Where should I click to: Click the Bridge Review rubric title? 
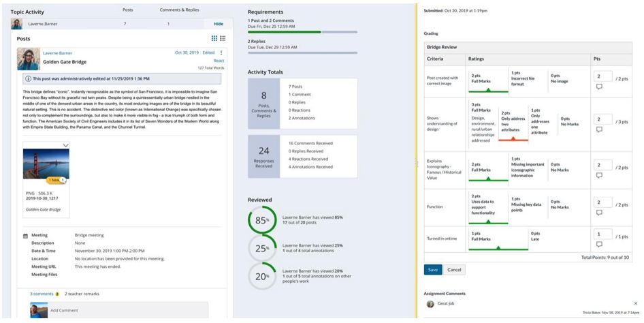(x=442, y=47)
